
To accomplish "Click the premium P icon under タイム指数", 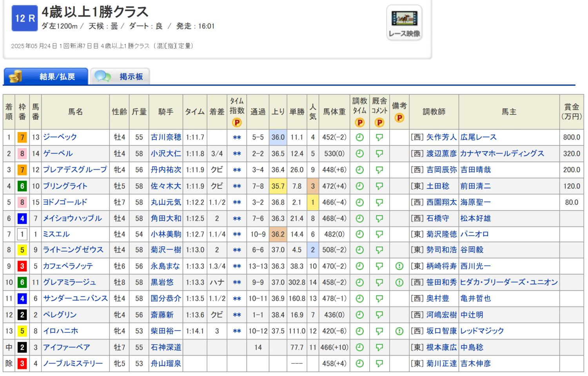I will coord(237,122).
